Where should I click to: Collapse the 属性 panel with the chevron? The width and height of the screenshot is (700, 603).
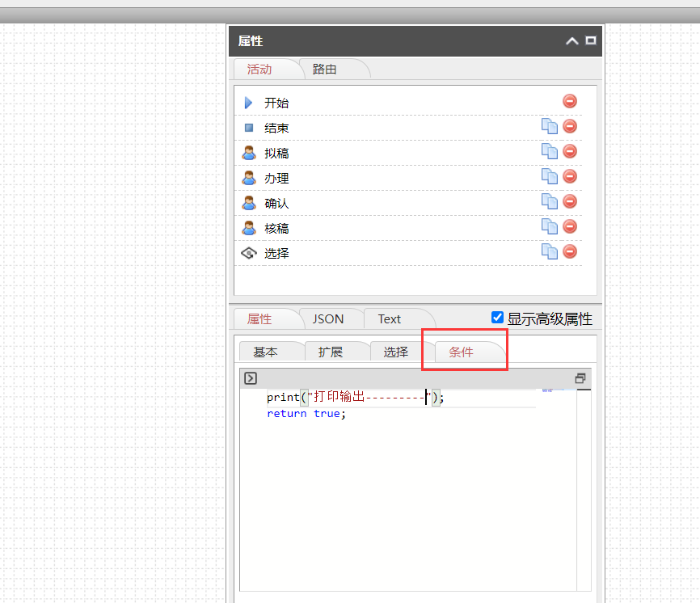pos(571,41)
